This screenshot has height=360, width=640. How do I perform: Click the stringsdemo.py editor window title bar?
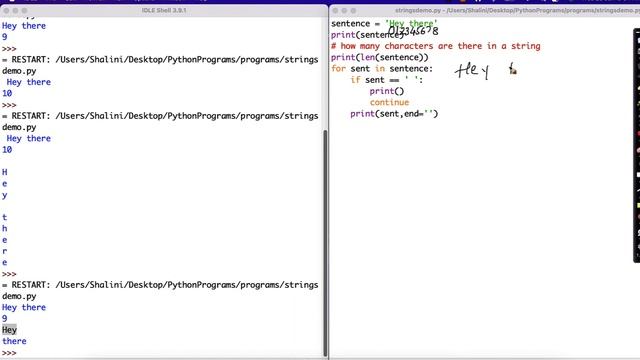pos(484,10)
